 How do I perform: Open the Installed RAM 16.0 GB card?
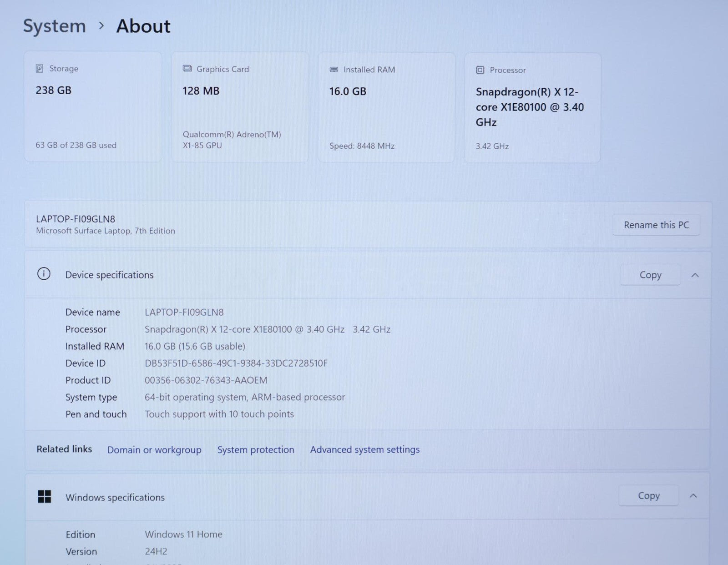[386, 107]
